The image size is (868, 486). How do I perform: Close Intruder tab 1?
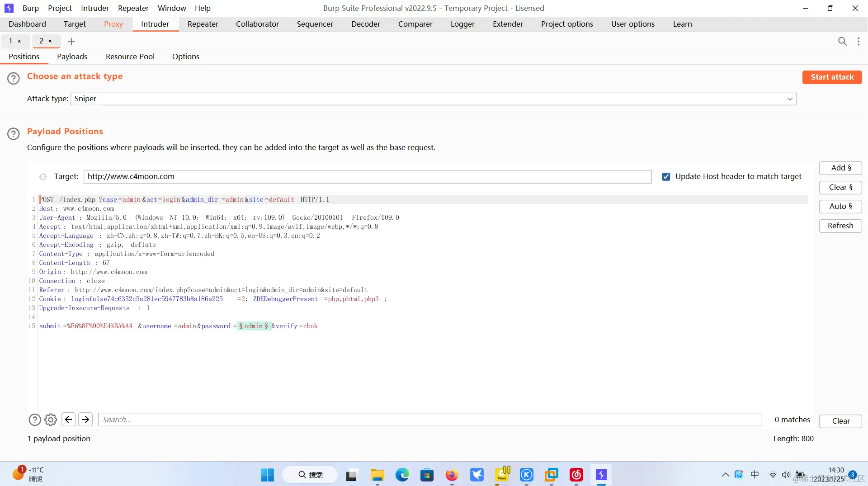19,41
